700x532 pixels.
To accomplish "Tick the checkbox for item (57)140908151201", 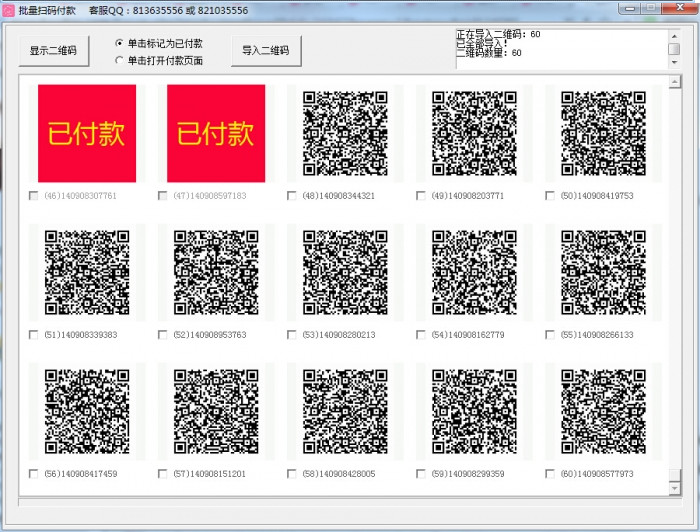I will 162,474.
